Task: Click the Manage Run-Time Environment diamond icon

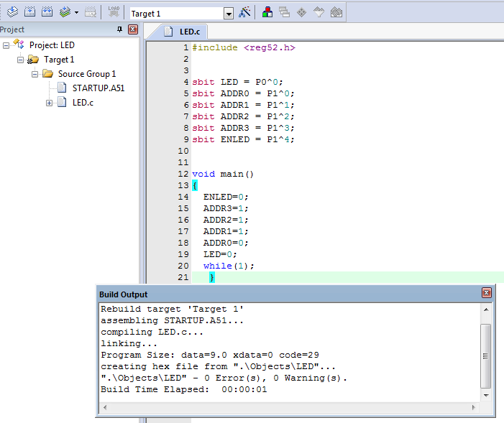Action: point(301,12)
